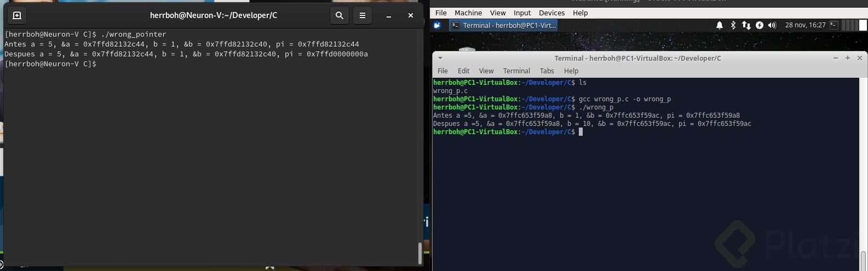Open the window menu arrow of Xfce Terminal
The width and height of the screenshot is (868, 271).
440,58
